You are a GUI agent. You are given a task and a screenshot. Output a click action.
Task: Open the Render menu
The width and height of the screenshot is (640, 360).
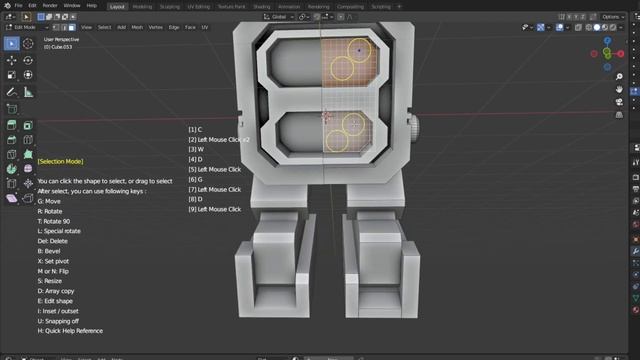coord(50,6)
